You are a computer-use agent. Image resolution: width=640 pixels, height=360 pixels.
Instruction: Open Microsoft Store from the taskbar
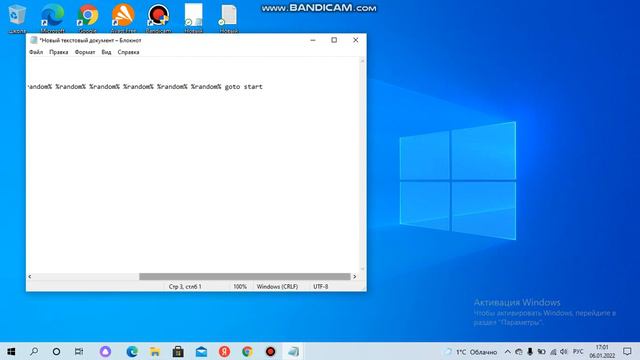point(178,351)
